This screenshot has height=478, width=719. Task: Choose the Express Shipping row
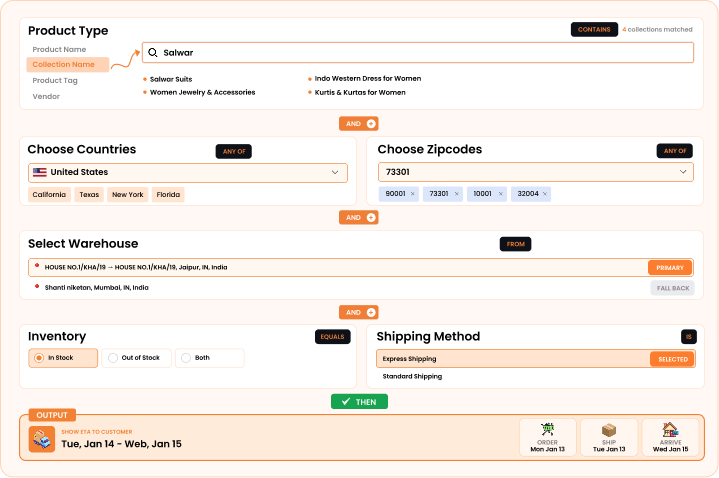point(536,359)
